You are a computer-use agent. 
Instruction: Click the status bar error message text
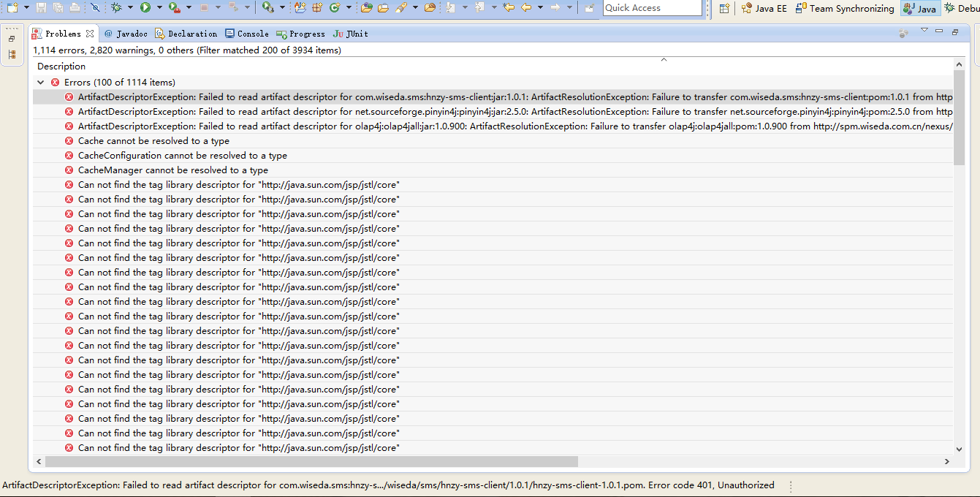(388, 485)
